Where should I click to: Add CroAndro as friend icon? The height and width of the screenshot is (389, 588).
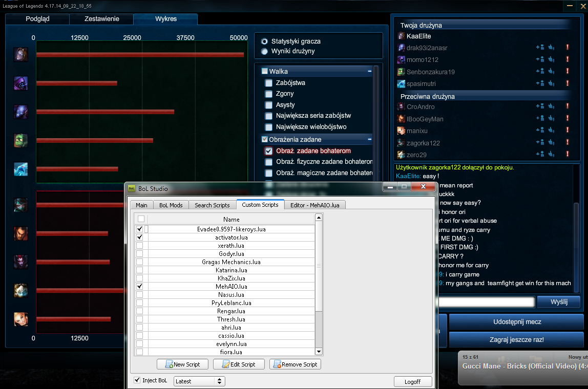[540, 106]
